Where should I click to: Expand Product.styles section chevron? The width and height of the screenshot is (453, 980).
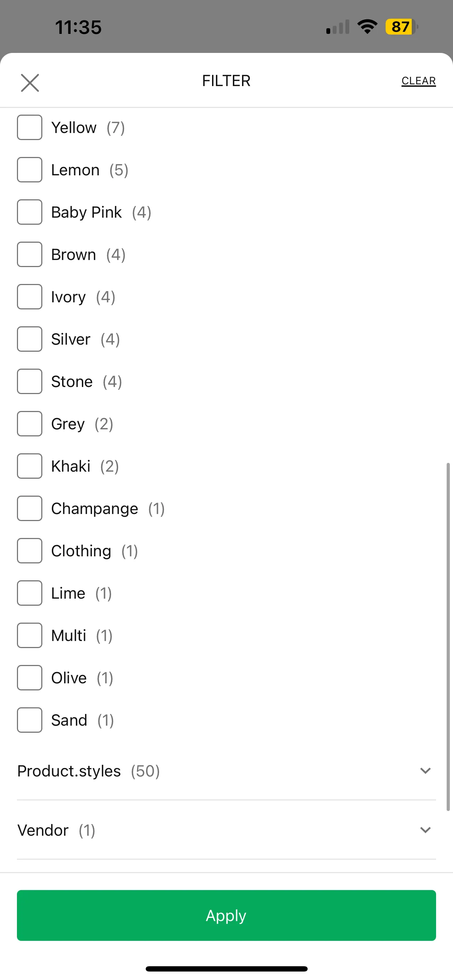425,771
